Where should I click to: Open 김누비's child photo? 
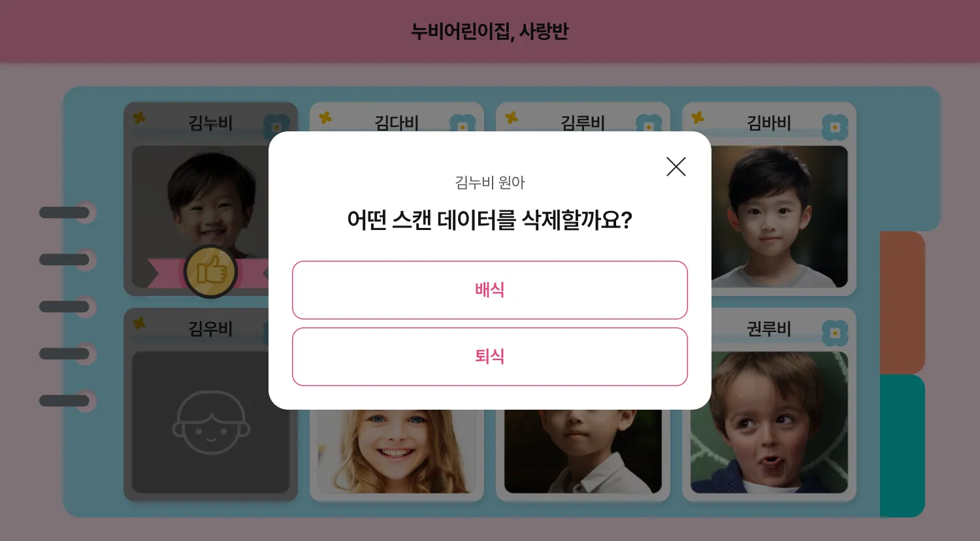point(201,217)
